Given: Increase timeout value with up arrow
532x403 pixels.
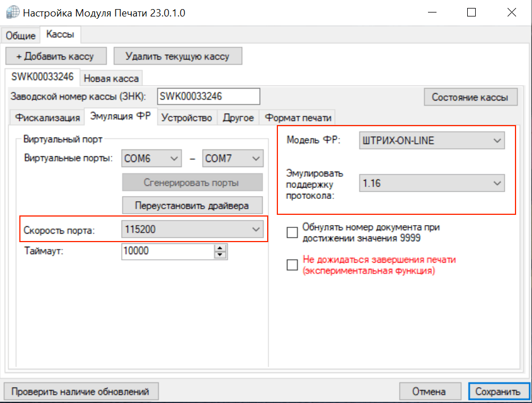Looking at the screenshot, I should coord(221,248).
